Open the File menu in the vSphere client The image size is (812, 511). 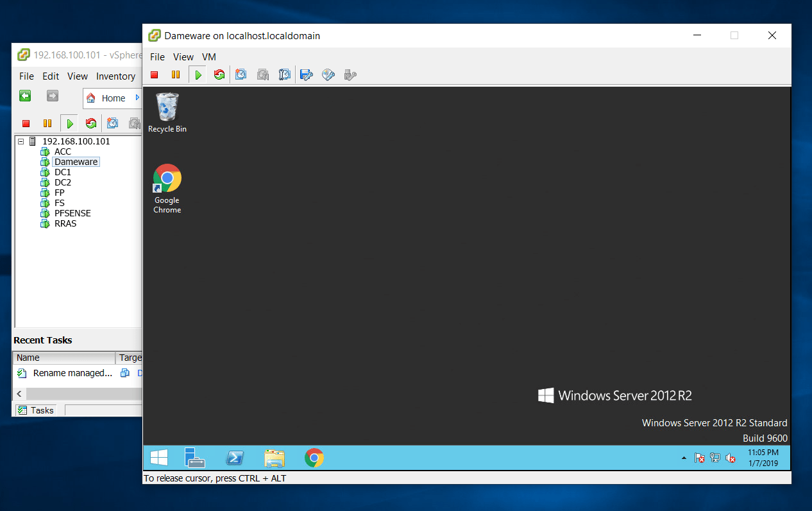(x=26, y=76)
